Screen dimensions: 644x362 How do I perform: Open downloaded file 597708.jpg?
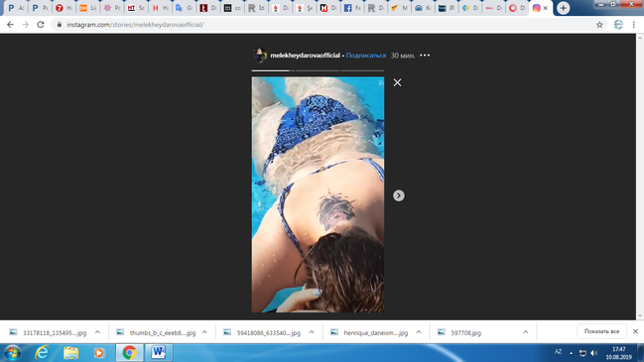pos(460,332)
